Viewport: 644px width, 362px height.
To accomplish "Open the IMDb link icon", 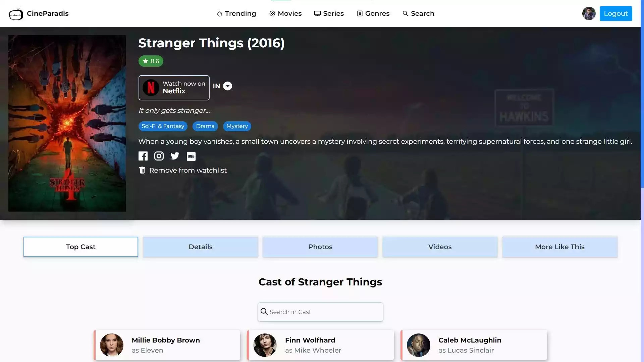I will point(191,156).
